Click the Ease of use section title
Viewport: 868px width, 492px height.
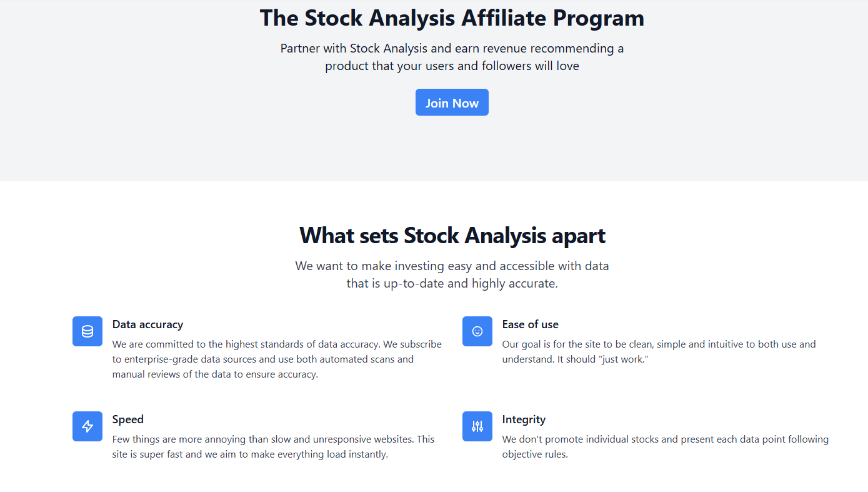point(531,324)
